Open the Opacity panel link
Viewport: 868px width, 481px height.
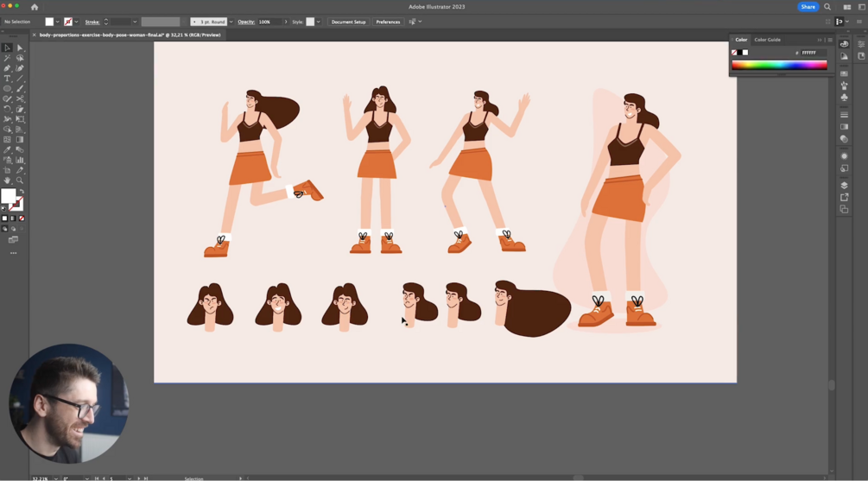click(x=246, y=22)
